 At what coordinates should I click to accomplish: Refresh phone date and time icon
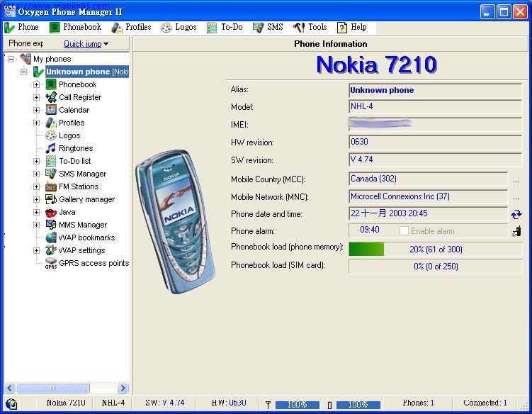[516, 214]
